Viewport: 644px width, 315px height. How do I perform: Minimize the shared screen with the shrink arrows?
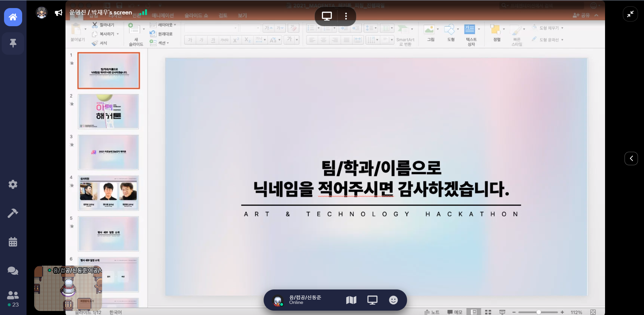tap(630, 14)
